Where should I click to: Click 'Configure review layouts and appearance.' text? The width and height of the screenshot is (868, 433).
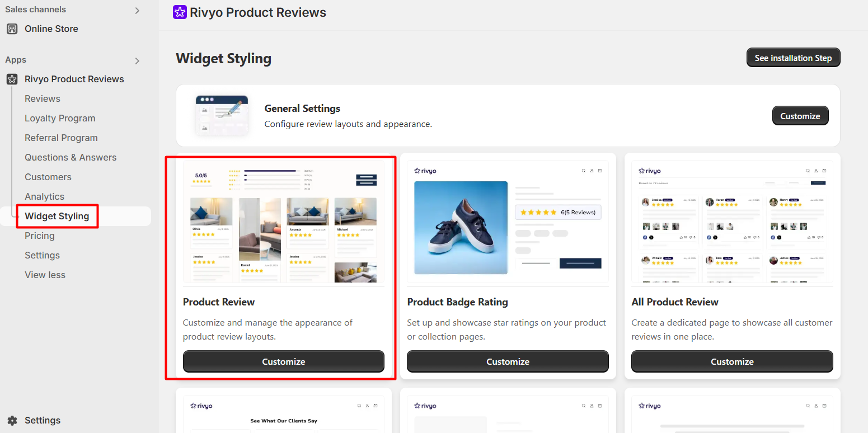pos(348,124)
